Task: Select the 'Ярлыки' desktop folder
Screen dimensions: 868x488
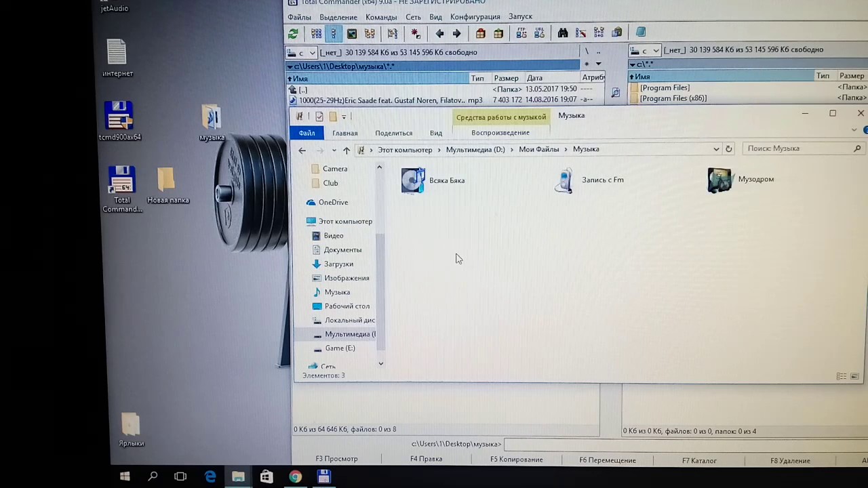Action: click(x=131, y=430)
